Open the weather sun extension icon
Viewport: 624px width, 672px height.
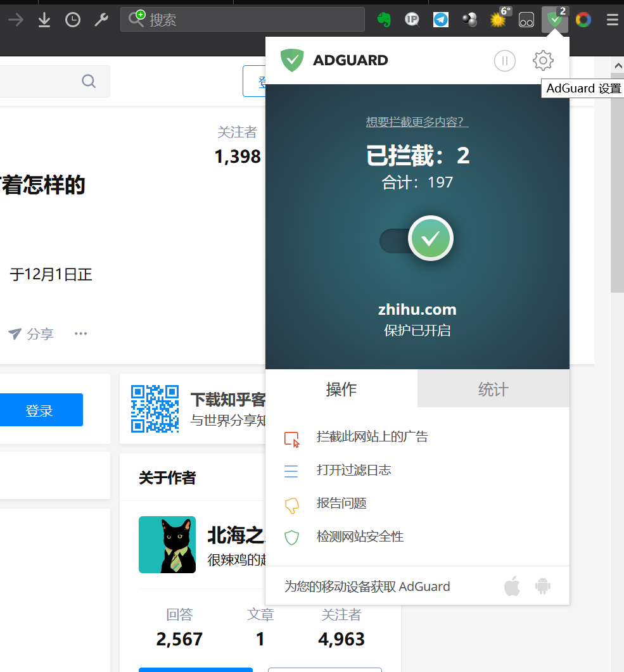click(499, 19)
